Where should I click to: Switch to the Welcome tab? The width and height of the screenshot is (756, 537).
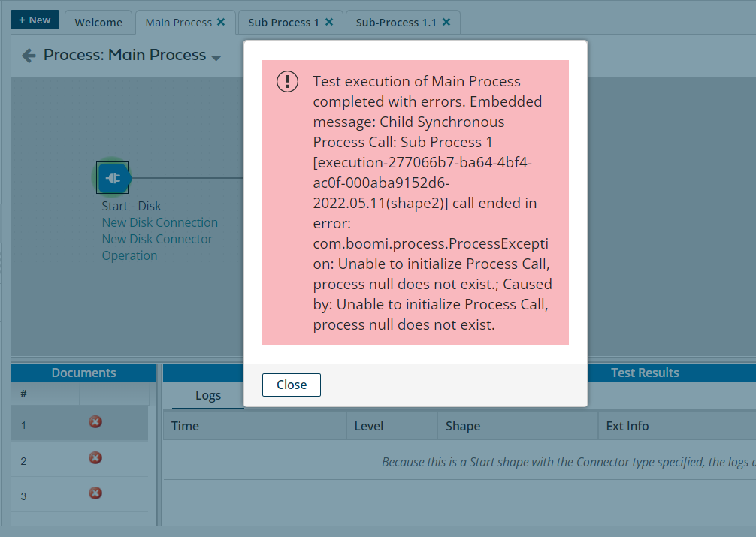tap(98, 22)
